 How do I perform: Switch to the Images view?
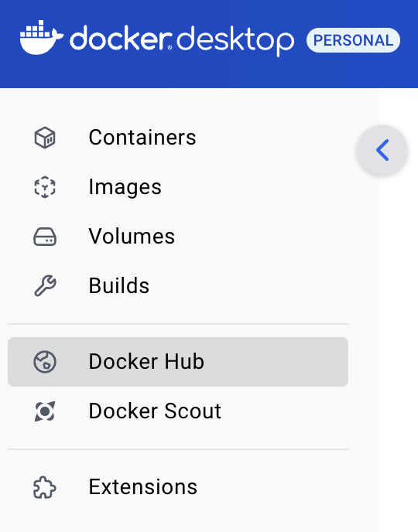[125, 187]
